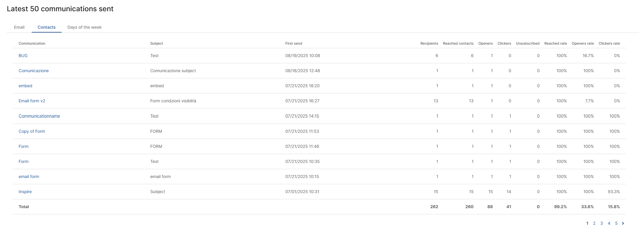Click the Openers rate column header

coord(582,43)
